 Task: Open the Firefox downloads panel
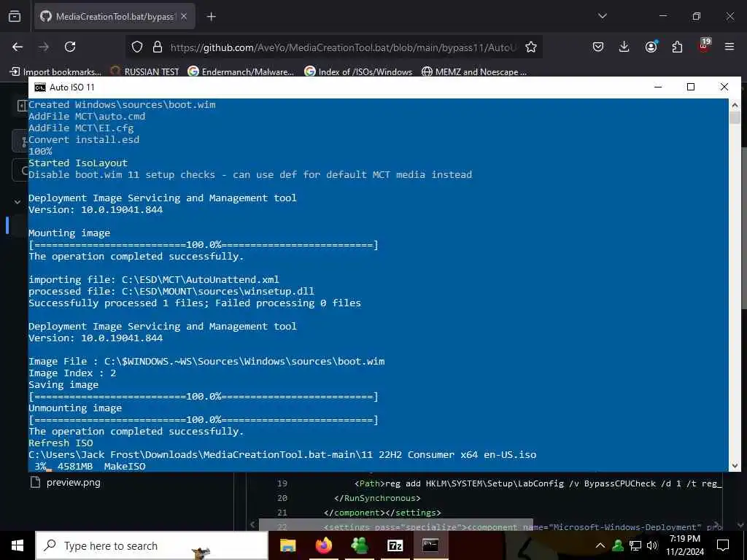tap(624, 47)
